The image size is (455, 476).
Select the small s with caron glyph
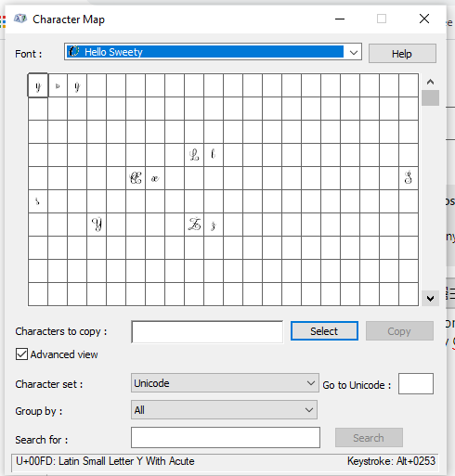(38, 201)
